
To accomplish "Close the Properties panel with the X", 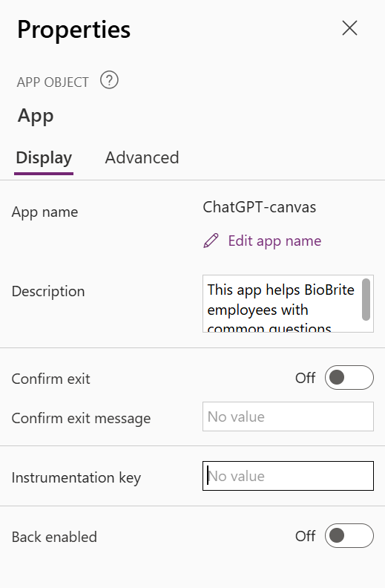I will tap(349, 28).
